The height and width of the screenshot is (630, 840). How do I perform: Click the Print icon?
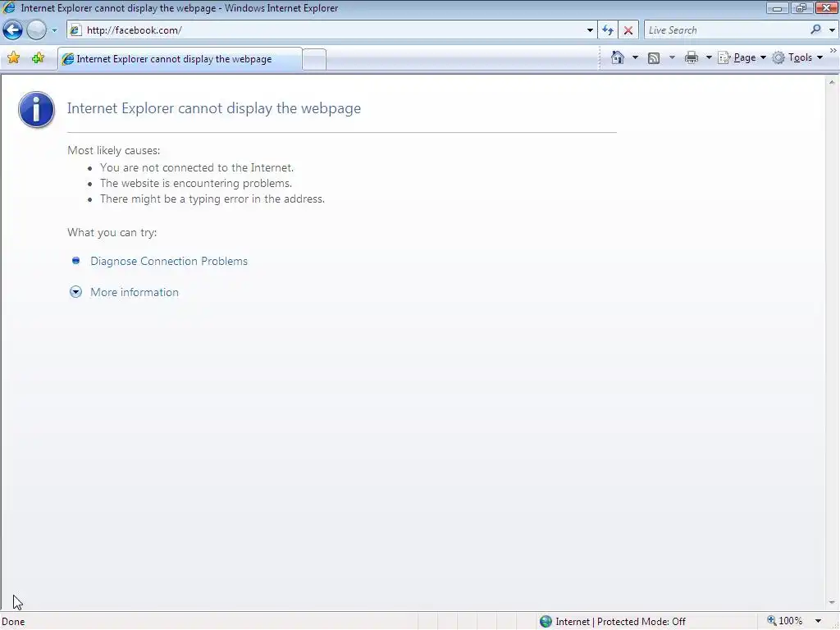point(692,57)
